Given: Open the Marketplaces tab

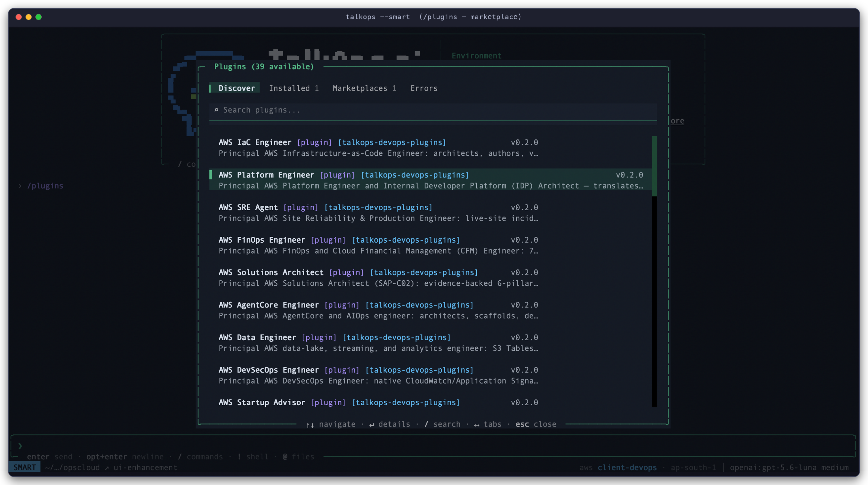Looking at the screenshot, I should 364,88.
